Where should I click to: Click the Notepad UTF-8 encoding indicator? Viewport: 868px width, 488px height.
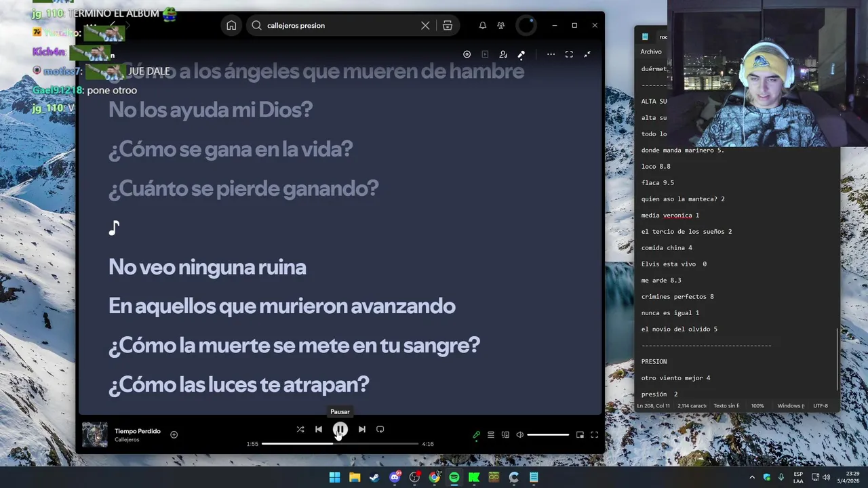click(821, 406)
